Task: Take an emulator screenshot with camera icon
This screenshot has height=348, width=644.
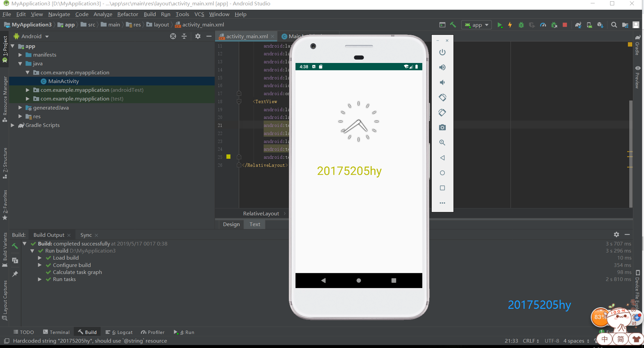Action: 442,128
